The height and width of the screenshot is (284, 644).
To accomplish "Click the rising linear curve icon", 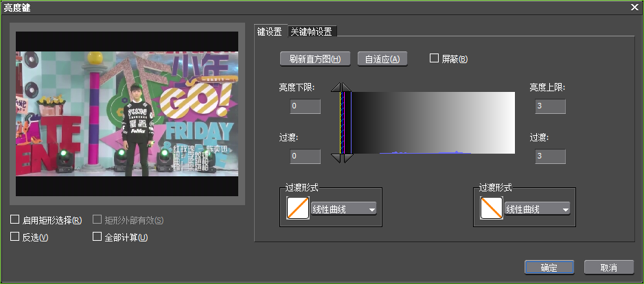I will [298, 208].
